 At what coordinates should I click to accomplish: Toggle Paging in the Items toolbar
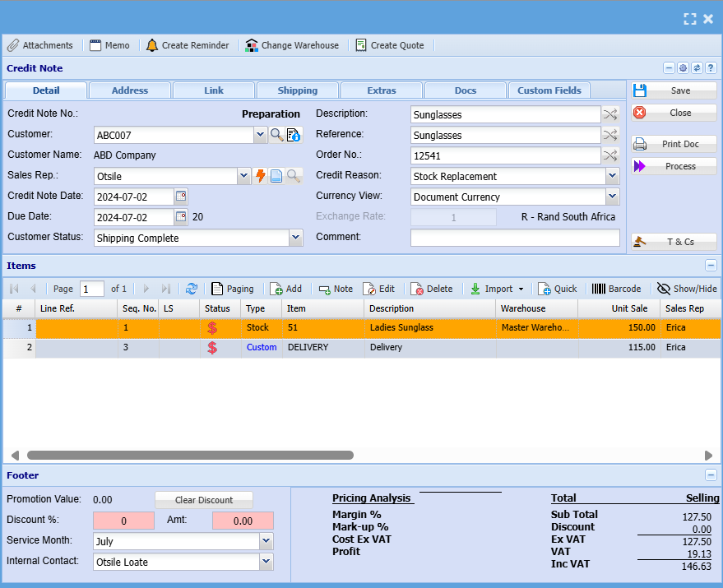pyautogui.click(x=232, y=289)
